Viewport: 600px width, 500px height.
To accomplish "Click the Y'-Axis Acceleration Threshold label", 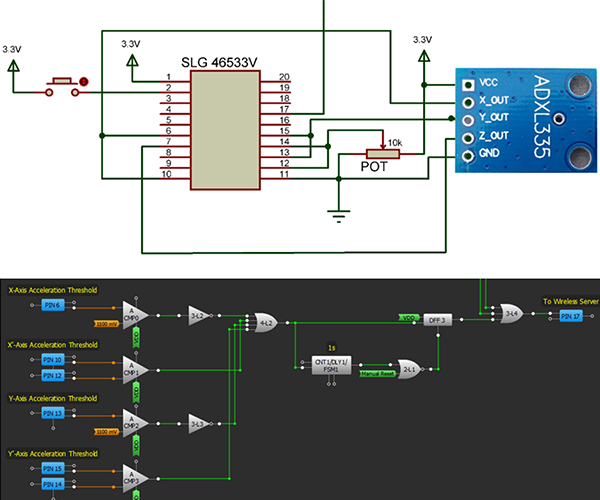I will [x=52, y=454].
